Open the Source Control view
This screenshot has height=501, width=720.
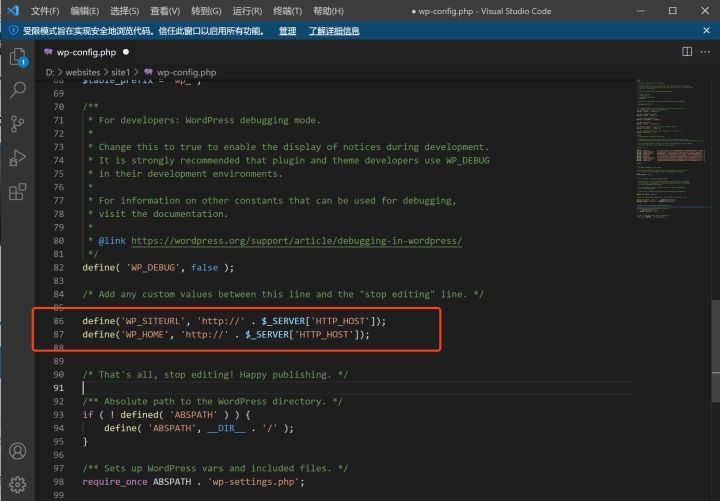pos(17,124)
